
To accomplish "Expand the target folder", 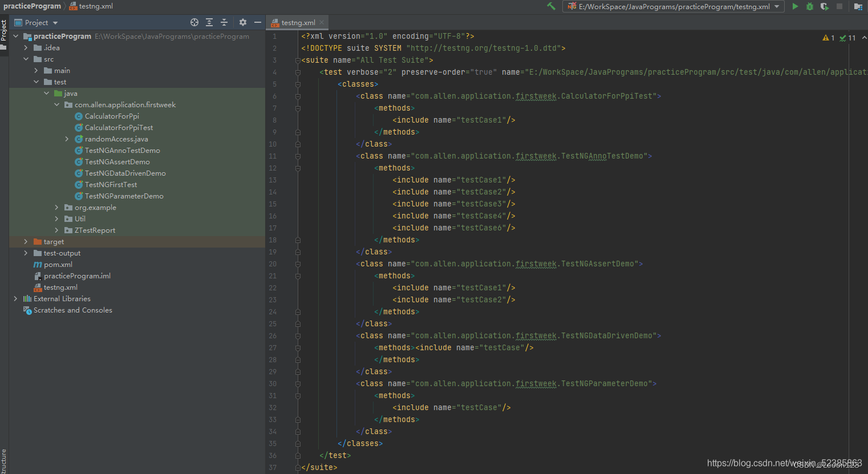I will coord(26,241).
